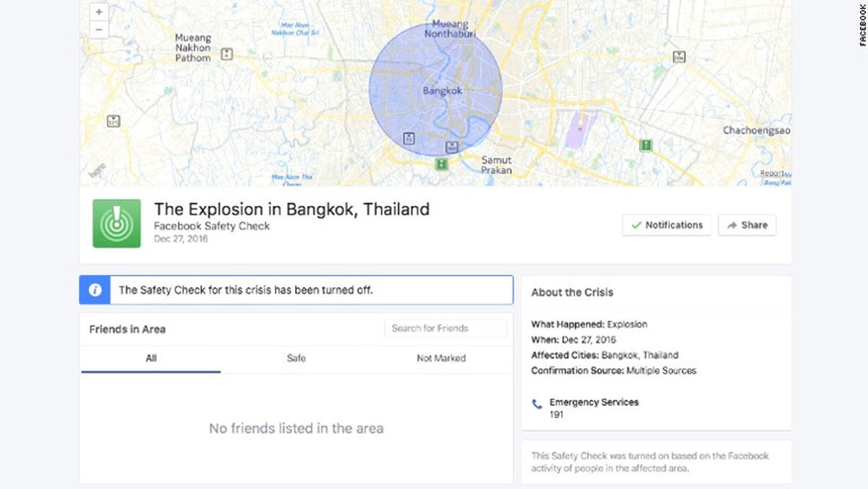This screenshot has height=489, width=868.
Task: Open the Report link on the map
Action: [x=774, y=174]
